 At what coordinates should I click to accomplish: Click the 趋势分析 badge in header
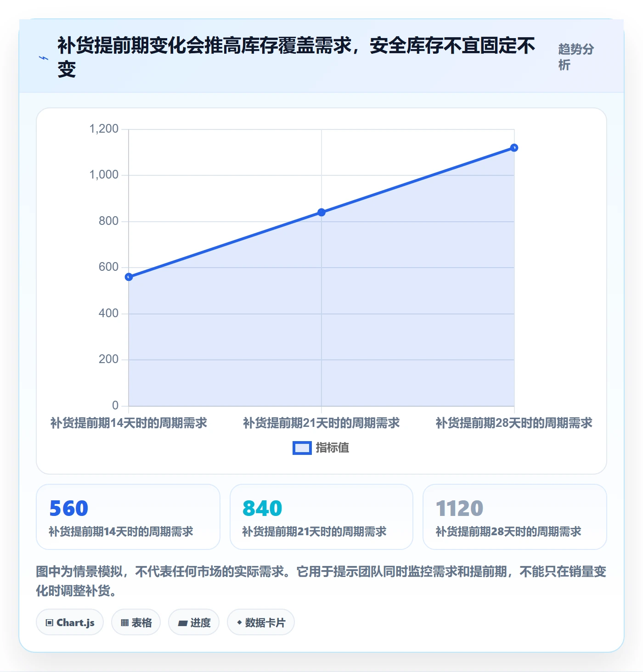click(576, 57)
